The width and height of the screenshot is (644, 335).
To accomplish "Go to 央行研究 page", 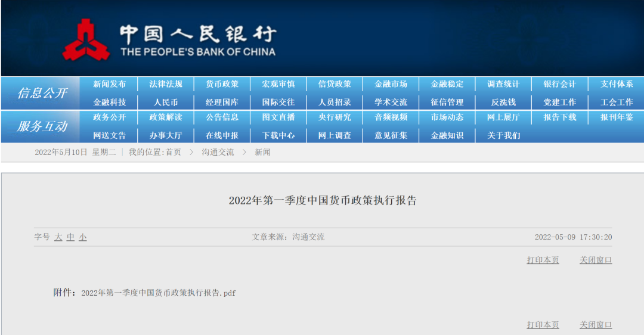I will (335, 117).
